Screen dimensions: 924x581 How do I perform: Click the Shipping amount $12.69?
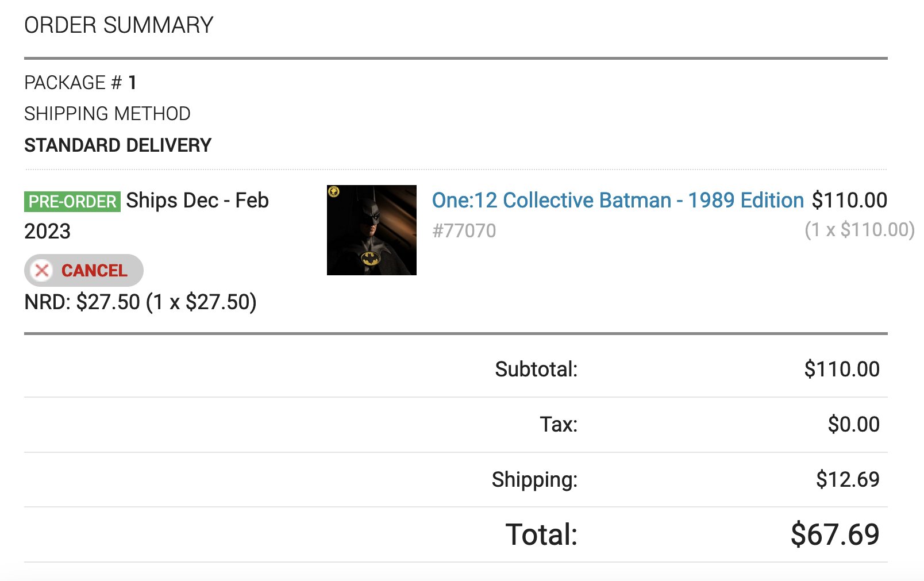click(x=848, y=479)
